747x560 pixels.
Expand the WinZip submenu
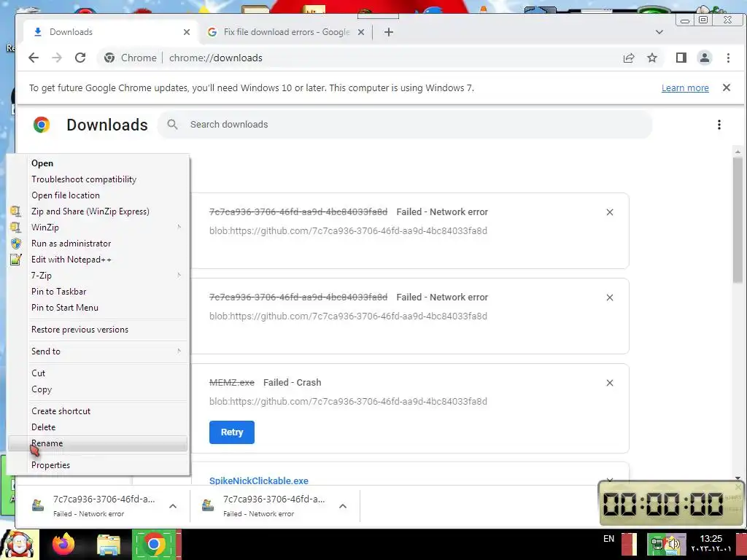98,227
